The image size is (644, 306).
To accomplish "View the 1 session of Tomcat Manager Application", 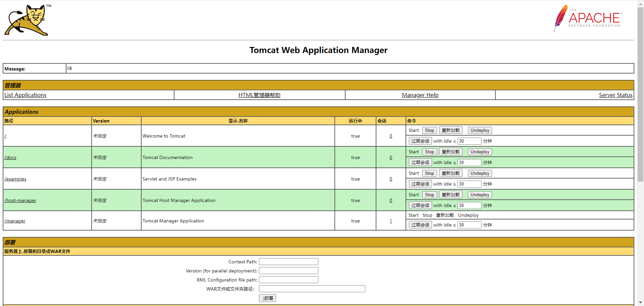I will pyautogui.click(x=391, y=221).
